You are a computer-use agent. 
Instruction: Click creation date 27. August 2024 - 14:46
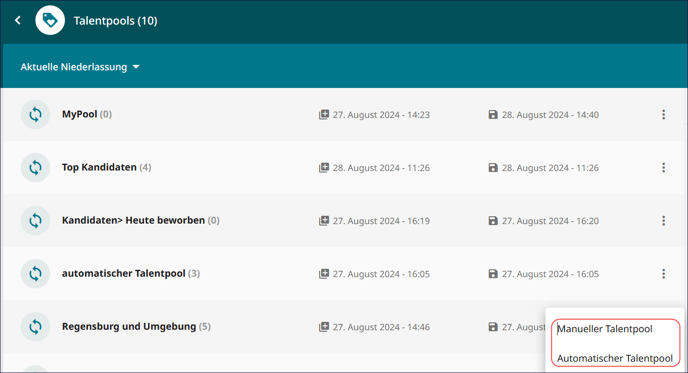pos(381,327)
